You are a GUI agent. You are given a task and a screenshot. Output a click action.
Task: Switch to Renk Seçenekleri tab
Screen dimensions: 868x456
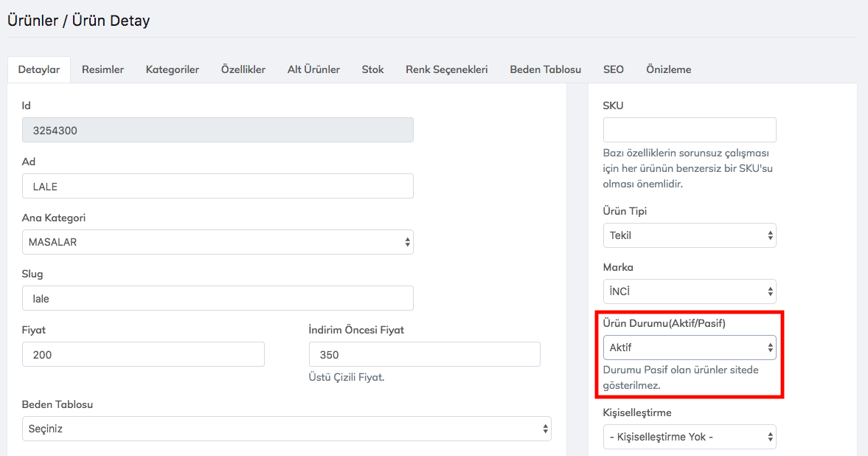pyautogui.click(x=446, y=69)
